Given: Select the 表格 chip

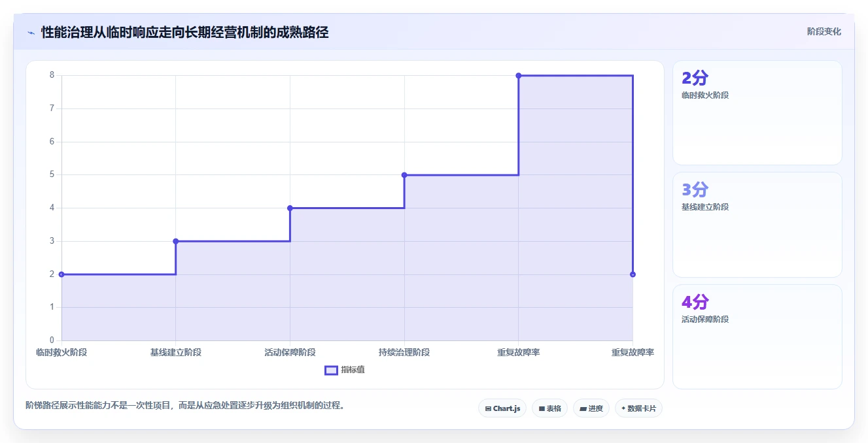Looking at the screenshot, I should click(549, 408).
